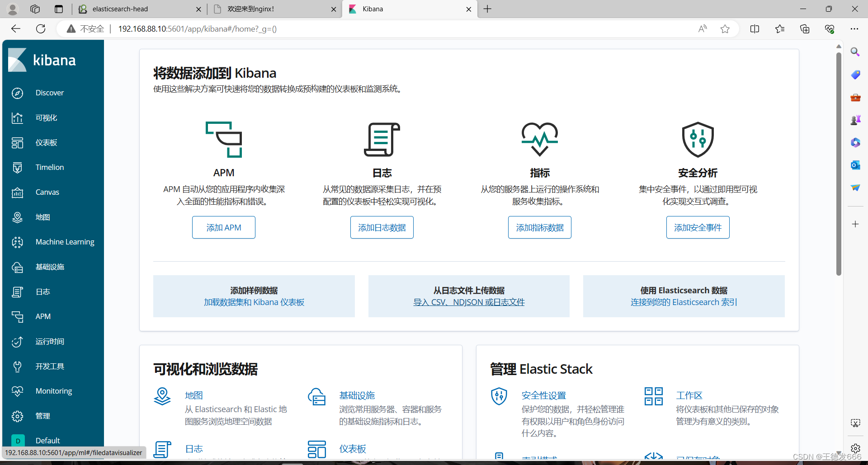The height and width of the screenshot is (465, 868).
Task: Open Edge sidebar search icon
Action: tap(855, 52)
